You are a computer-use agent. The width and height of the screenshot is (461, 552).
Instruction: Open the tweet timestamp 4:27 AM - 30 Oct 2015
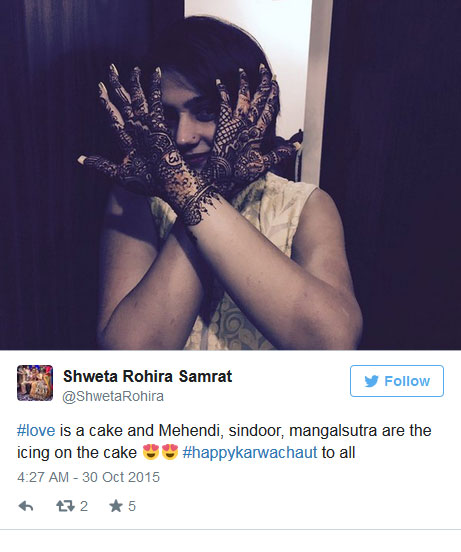(x=88, y=477)
